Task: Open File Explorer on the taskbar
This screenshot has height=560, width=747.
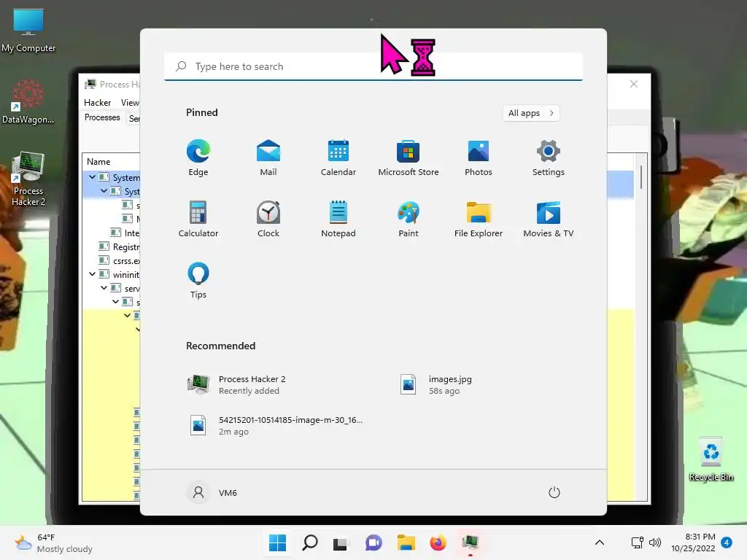Action: tap(406, 542)
